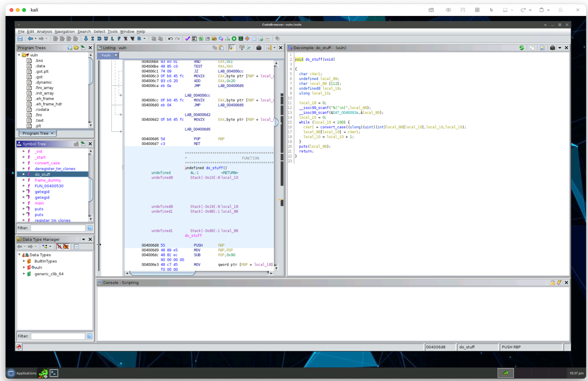The width and height of the screenshot is (588, 381).
Task: Toggle console scroll lock icon
Action: [552, 283]
